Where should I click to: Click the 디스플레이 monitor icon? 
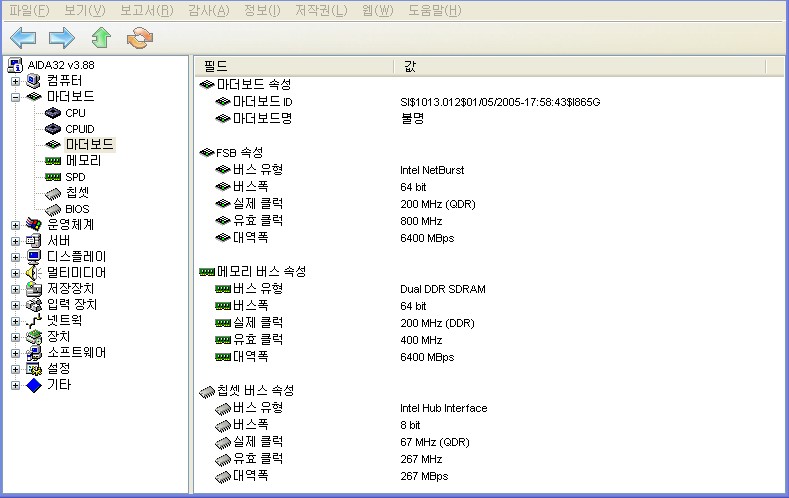coord(33,257)
